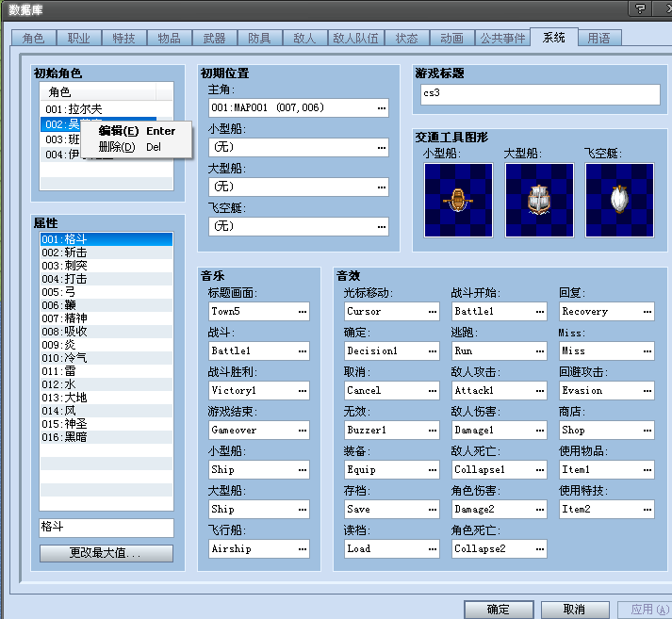Select attribute 013:大地
This screenshot has height=619, width=672.
tap(107, 397)
